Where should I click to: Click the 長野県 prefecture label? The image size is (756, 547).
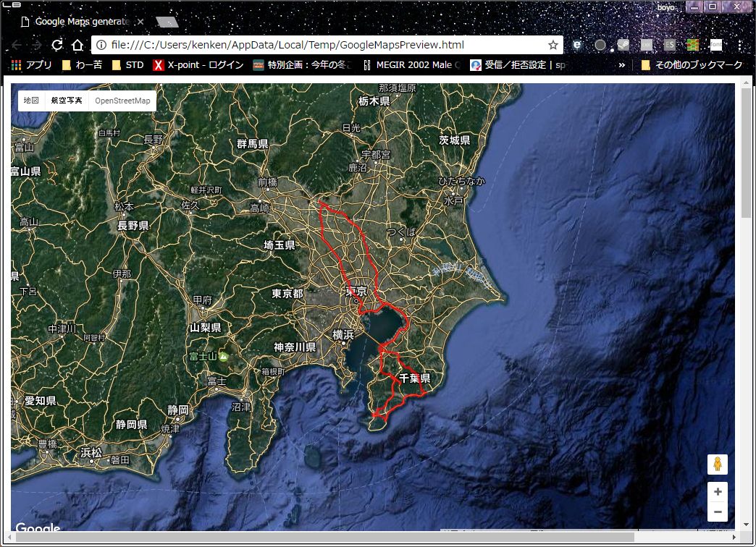(x=133, y=225)
